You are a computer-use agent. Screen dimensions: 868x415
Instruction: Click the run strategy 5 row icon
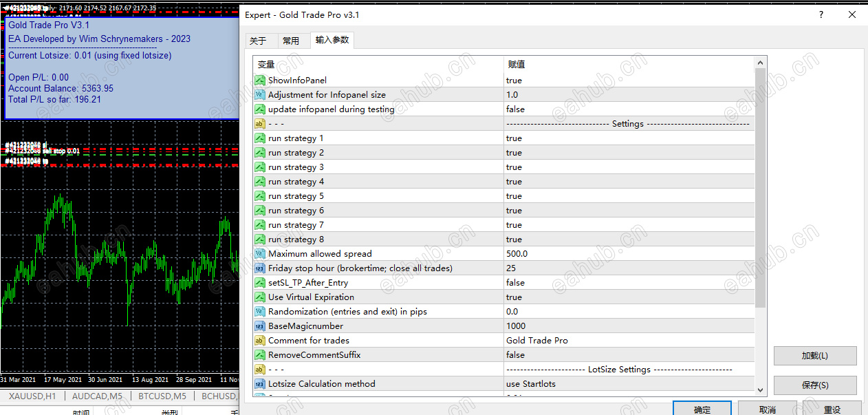tap(260, 196)
